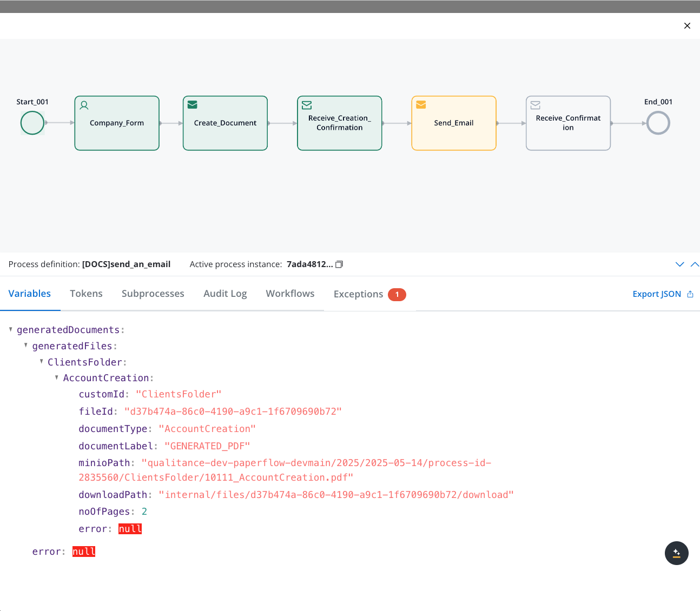Collapse the panel with the down chevron

coord(680,264)
